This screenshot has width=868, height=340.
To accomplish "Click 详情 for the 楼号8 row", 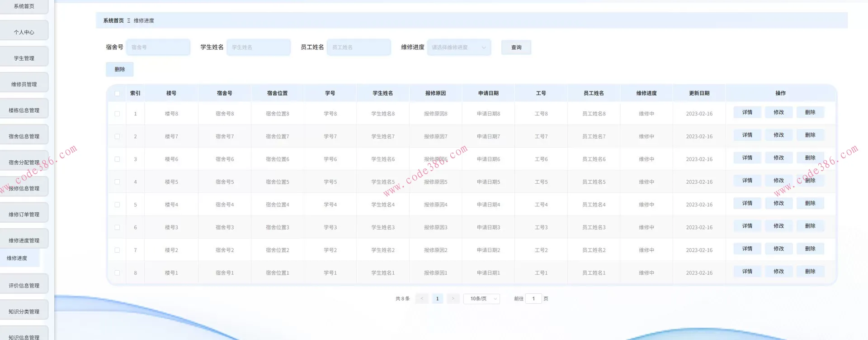I will point(747,113).
